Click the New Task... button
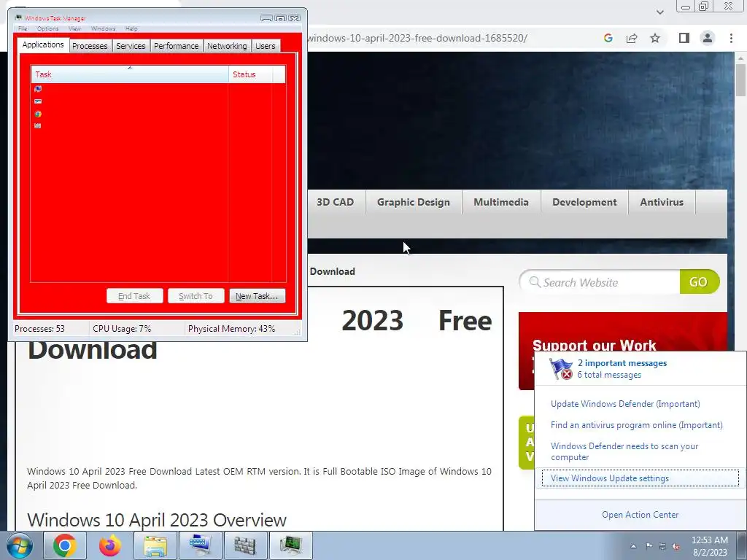 pos(257,296)
